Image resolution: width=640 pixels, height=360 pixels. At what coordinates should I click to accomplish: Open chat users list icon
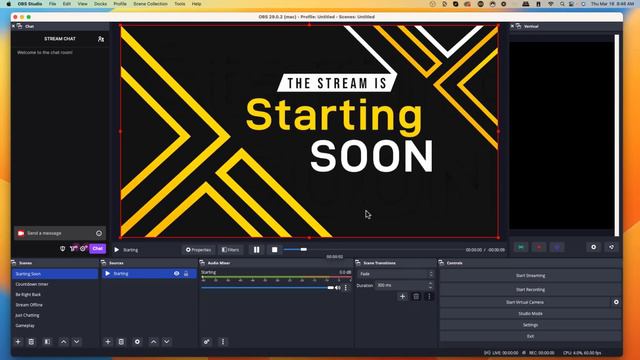point(101,39)
